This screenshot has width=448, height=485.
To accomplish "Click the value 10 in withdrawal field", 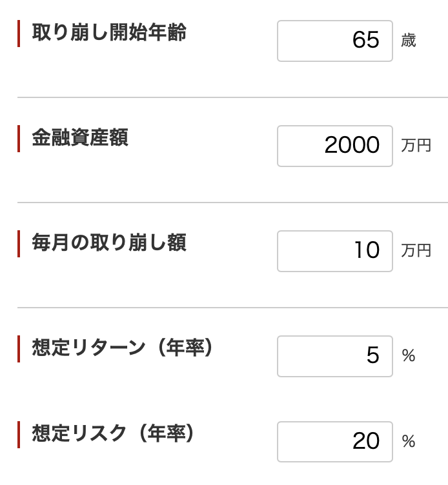I will click(x=367, y=250).
